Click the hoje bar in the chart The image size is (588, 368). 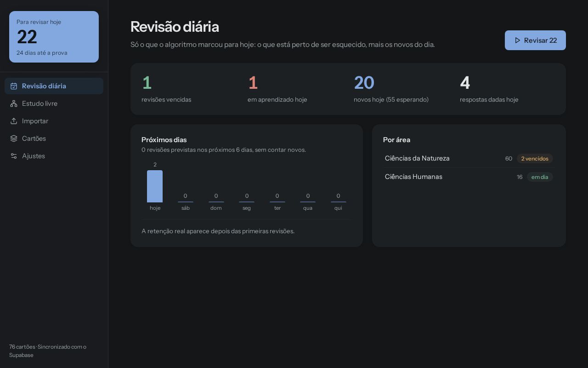[x=155, y=186]
